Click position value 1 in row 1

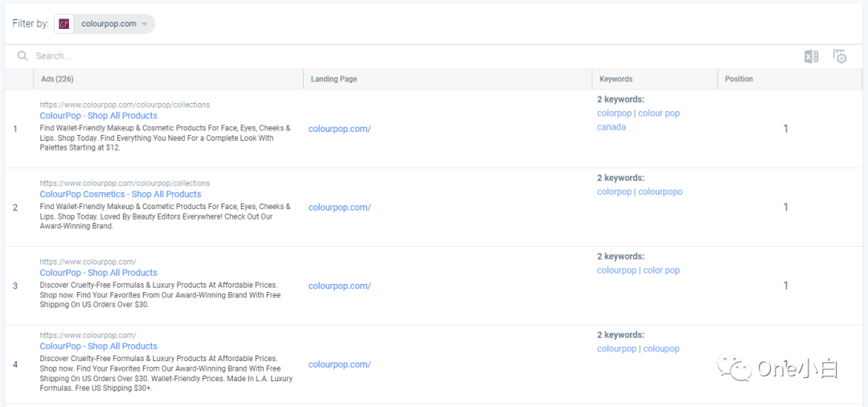point(785,129)
